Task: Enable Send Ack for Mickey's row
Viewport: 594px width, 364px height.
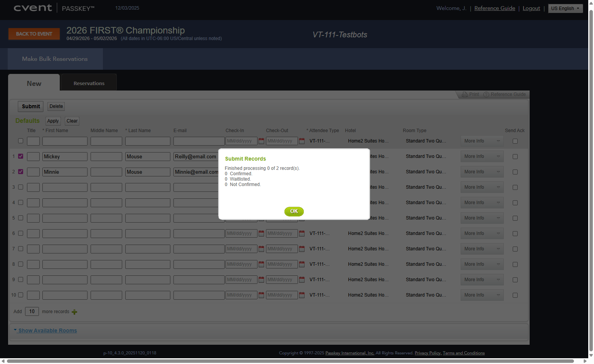Action: tap(515, 157)
